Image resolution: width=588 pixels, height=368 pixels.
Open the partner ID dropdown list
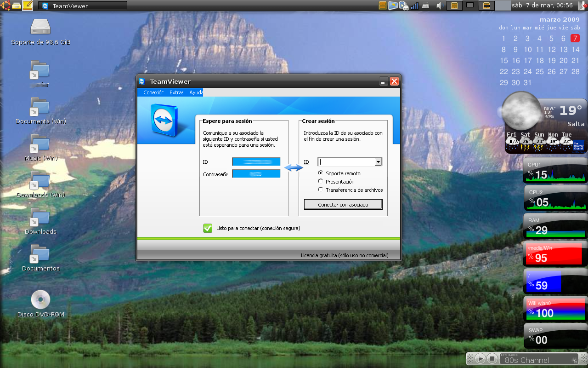coord(379,162)
